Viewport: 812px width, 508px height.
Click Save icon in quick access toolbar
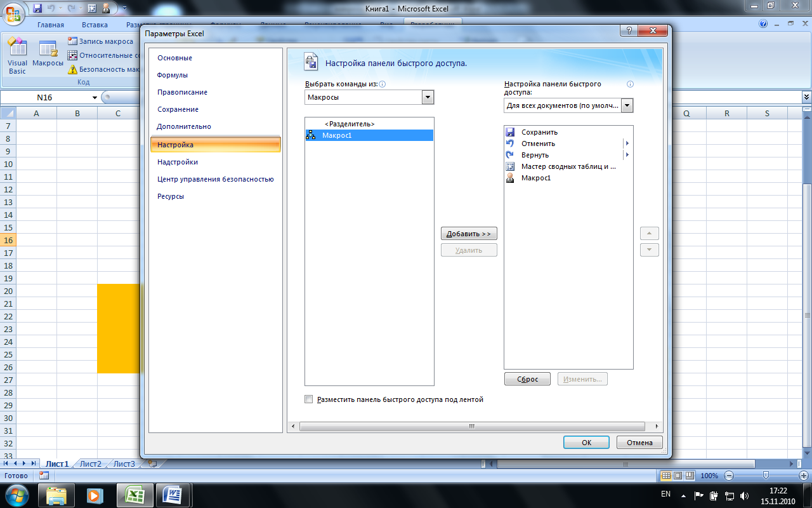(x=37, y=9)
